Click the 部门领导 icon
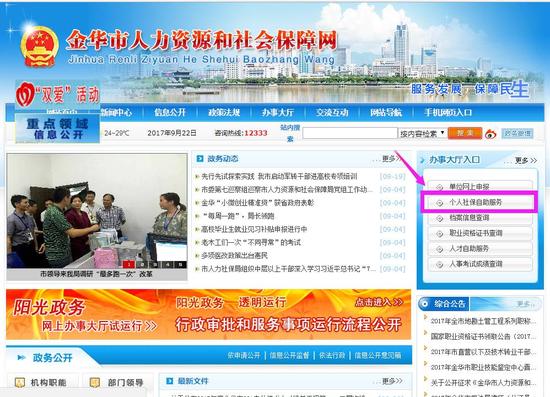Image resolution: width=550 pixels, height=397 pixels. click(95, 382)
